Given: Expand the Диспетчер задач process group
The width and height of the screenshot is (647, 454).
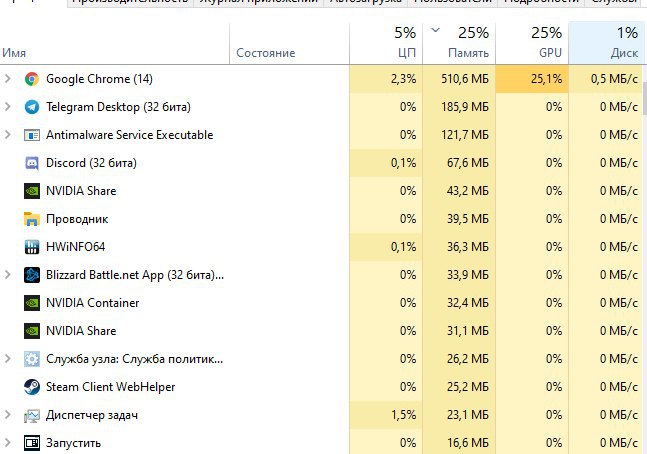Looking at the screenshot, I should click(7, 415).
